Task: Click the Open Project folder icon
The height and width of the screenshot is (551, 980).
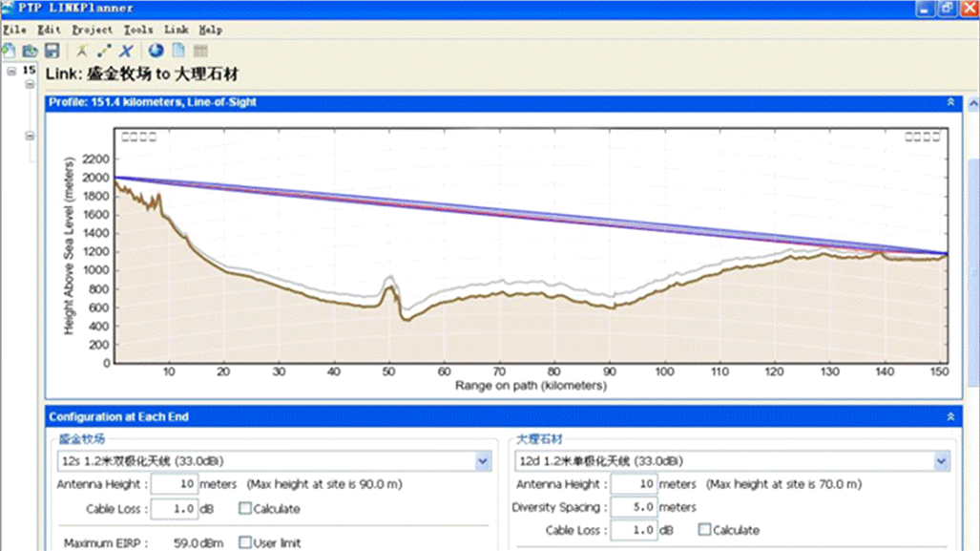Action: [30, 51]
